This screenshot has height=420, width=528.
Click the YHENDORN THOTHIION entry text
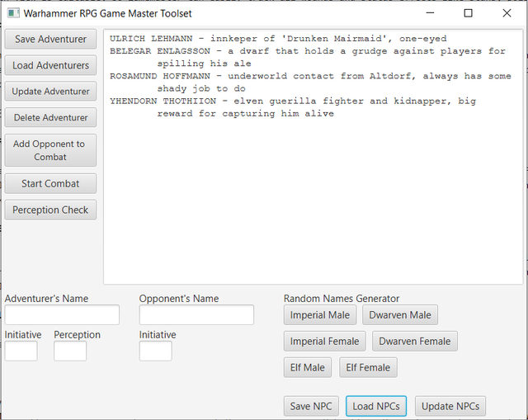coord(293,101)
